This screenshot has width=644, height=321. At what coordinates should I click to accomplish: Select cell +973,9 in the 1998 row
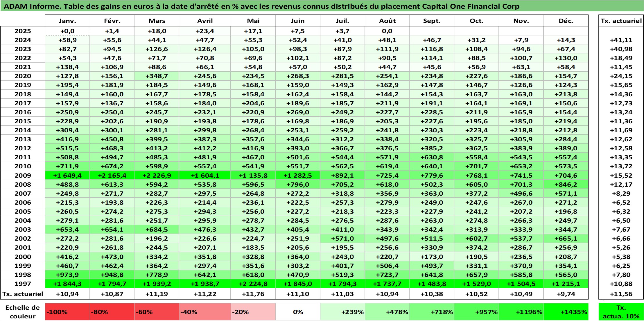coord(67,275)
